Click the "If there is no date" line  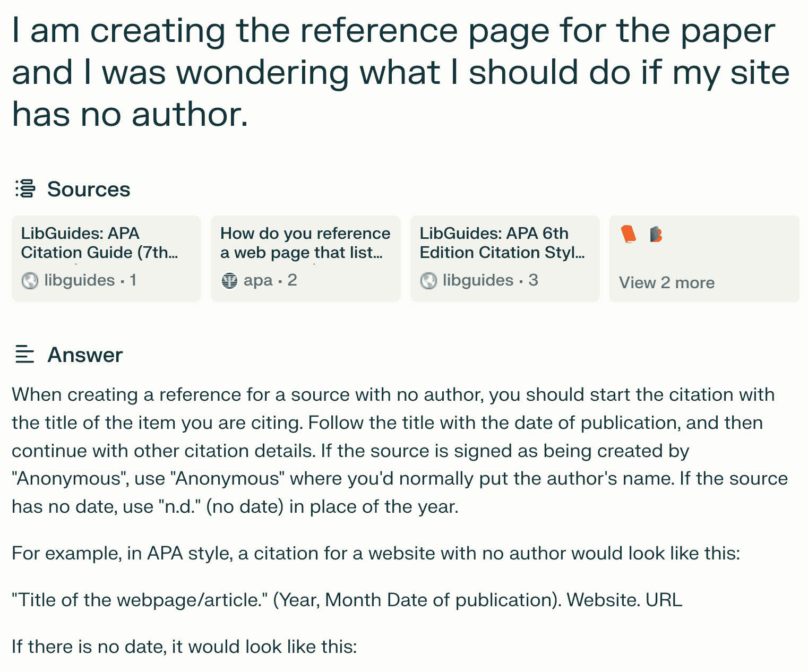coord(184,647)
